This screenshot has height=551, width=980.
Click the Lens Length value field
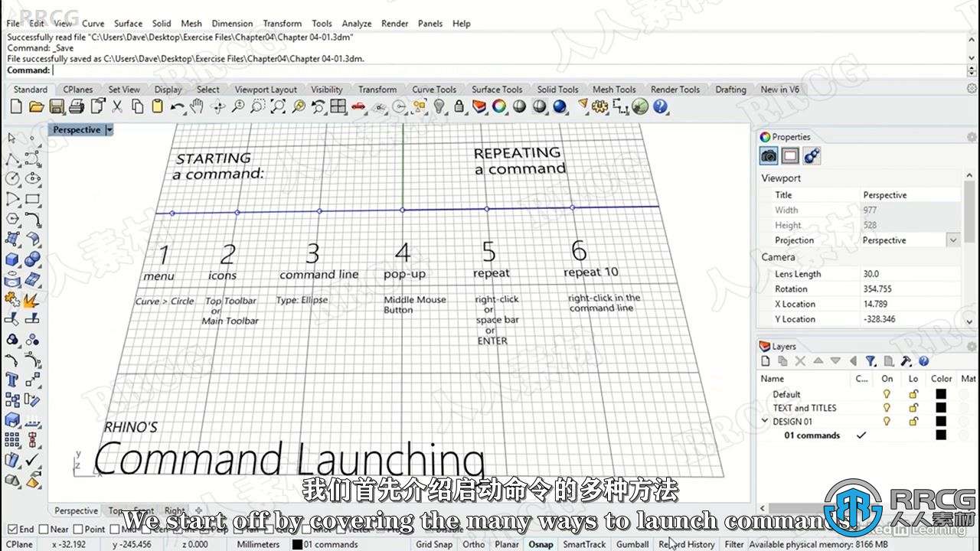click(910, 274)
